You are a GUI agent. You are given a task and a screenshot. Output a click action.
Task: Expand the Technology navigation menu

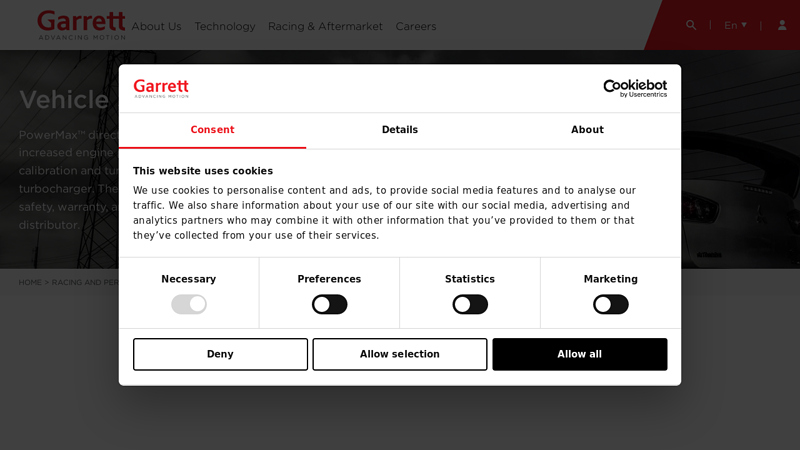[225, 26]
